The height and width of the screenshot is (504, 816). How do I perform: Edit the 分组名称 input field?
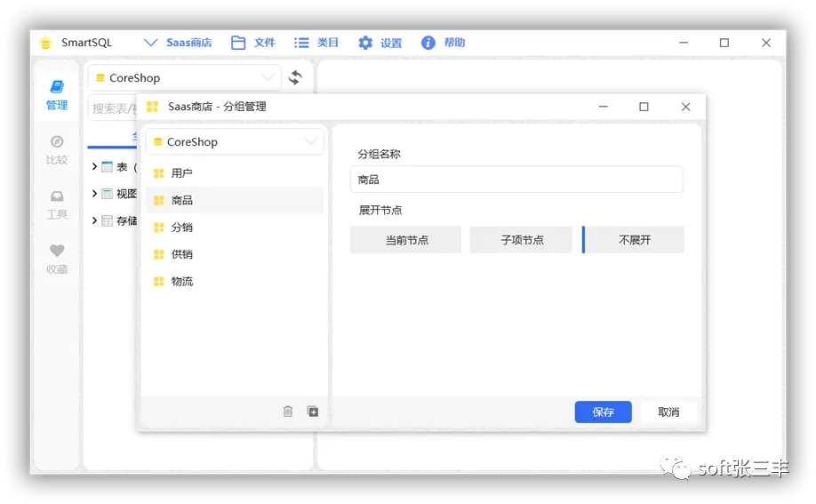tap(516, 180)
